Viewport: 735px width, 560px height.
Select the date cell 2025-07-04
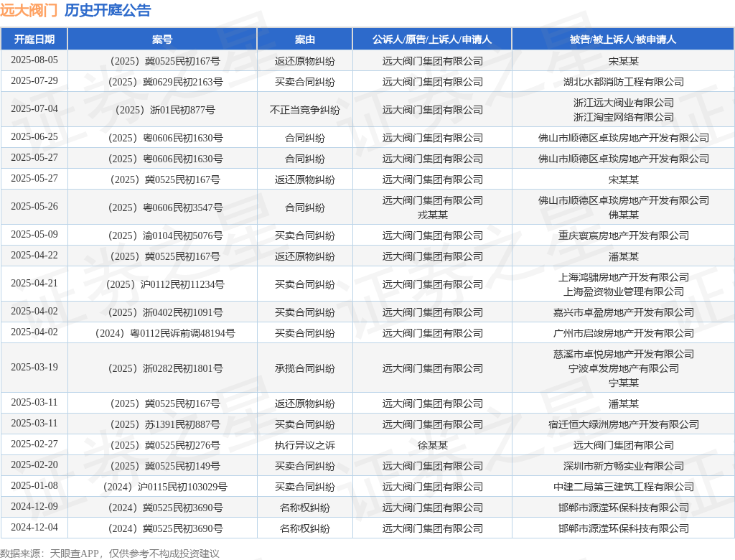coord(34,109)
